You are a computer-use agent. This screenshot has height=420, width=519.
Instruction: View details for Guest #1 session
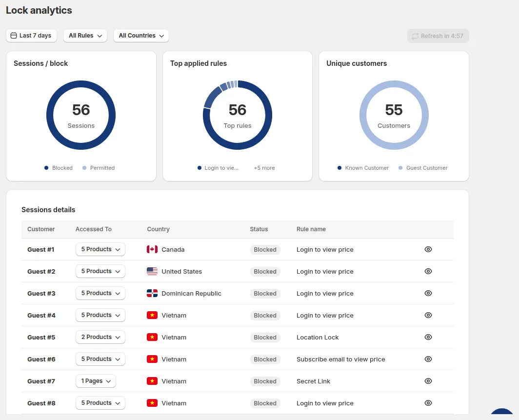[x=428, y=249]
